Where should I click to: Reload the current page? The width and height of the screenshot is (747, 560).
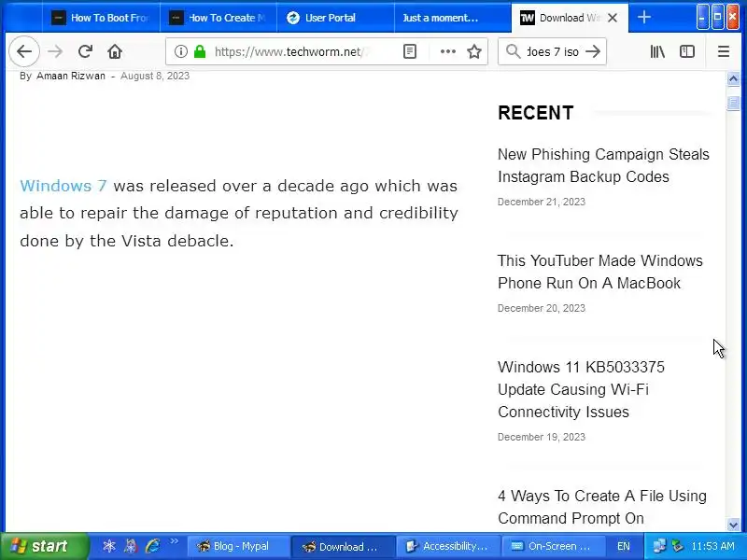coord(85,51)
